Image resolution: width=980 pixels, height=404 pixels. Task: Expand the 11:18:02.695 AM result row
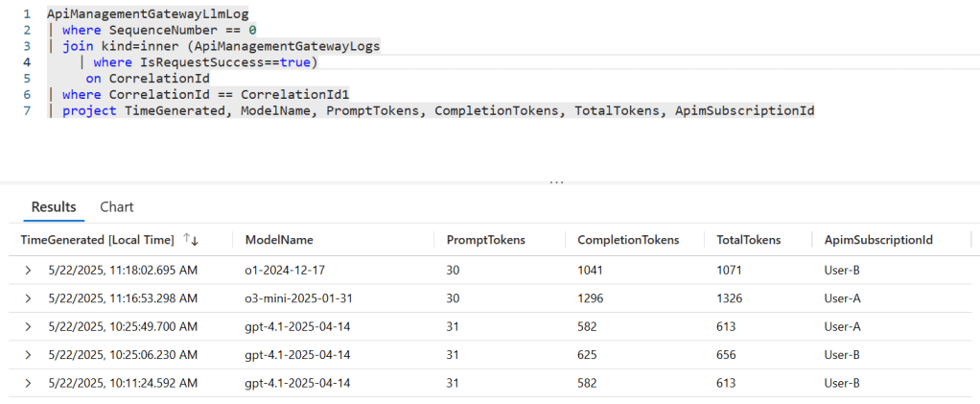29,272
